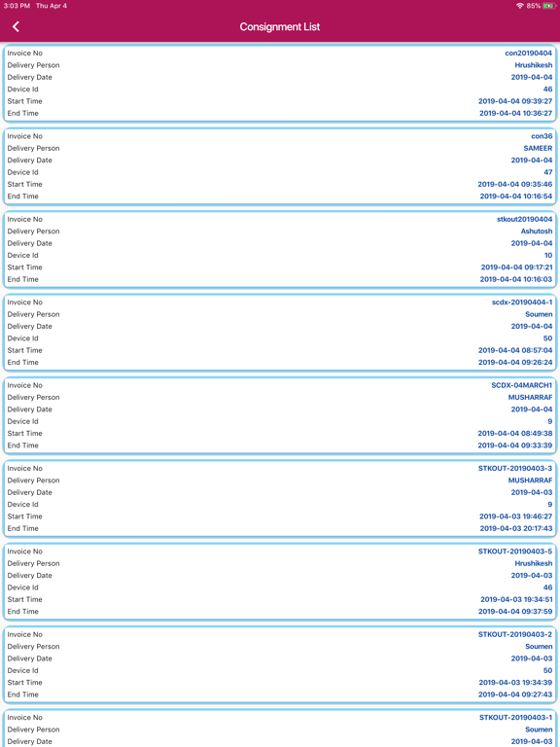Tap the Thu Apr 4 date

pos(52,6)
